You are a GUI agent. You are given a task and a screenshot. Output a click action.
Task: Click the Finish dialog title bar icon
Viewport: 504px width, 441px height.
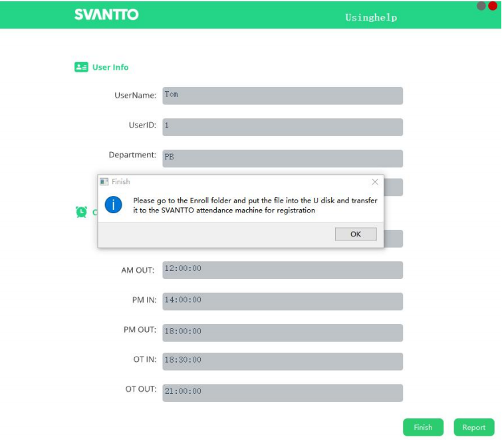pos(104,182)
